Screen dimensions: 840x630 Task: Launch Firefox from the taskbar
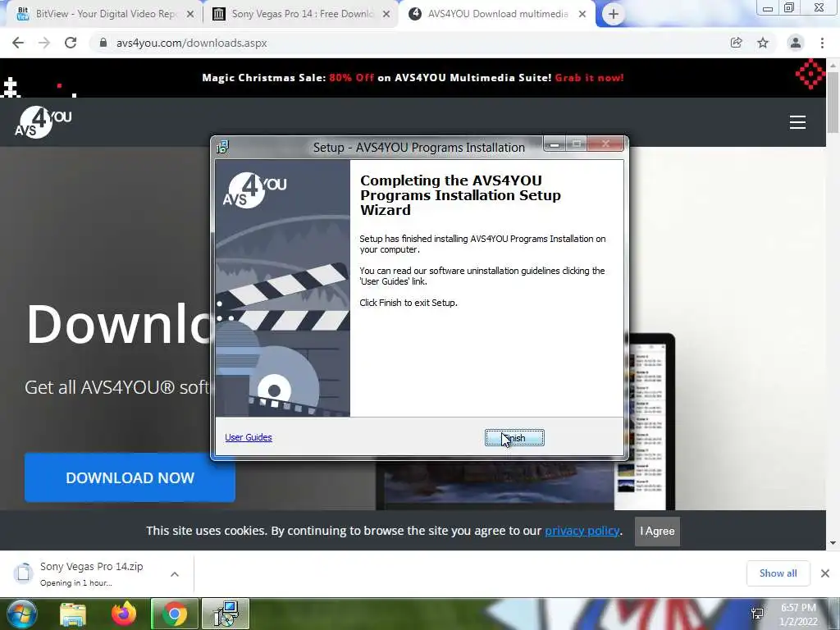point(124,614)
